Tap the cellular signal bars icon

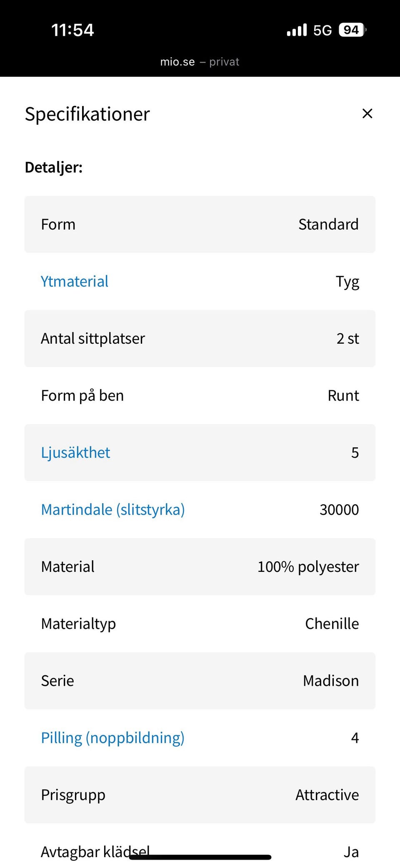pyautogui.click(x=297, y=30)
